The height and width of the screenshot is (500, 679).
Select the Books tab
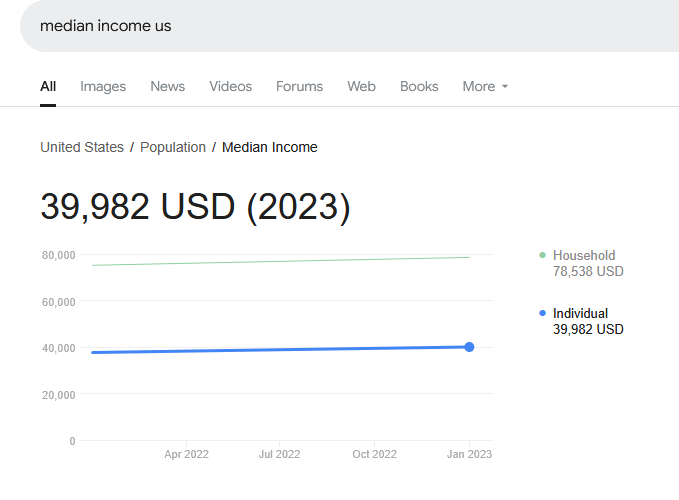(x=419, y=86)
